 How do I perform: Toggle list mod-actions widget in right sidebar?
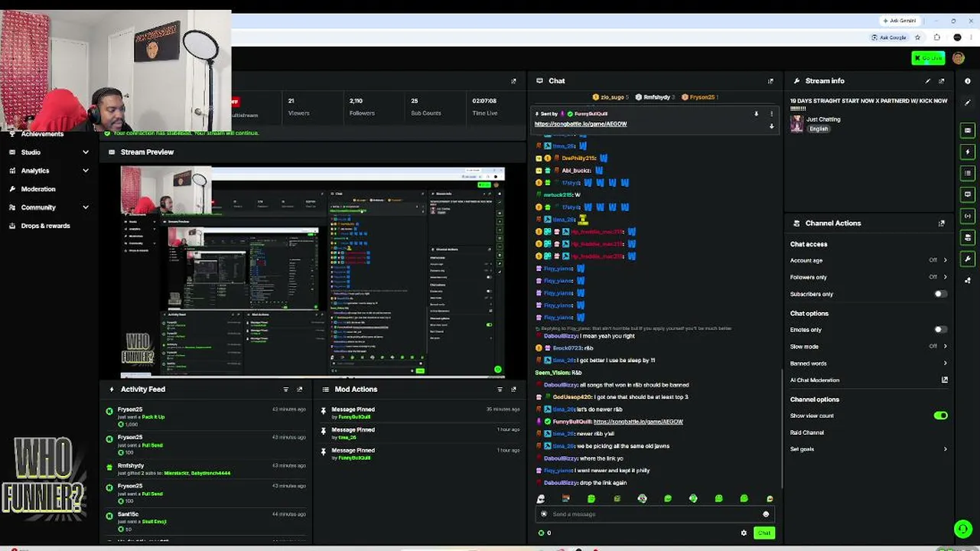pyautogui.click(x=968, y=173)
